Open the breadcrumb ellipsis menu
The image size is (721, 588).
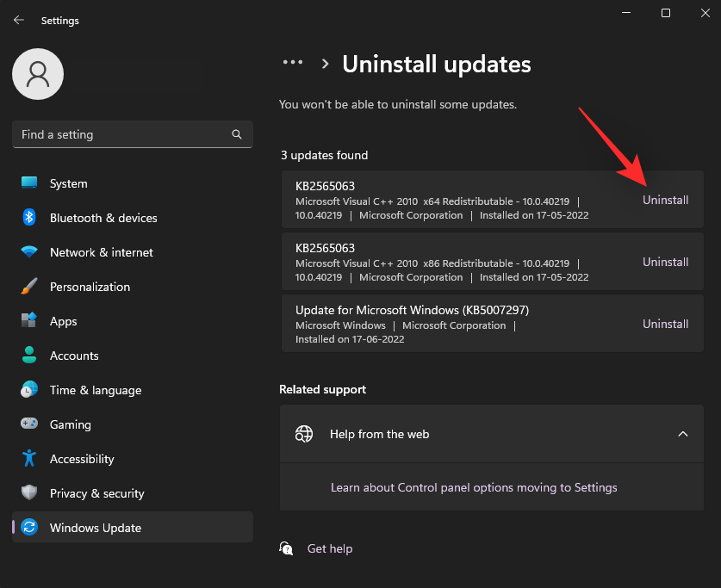[x=293, y=62]
